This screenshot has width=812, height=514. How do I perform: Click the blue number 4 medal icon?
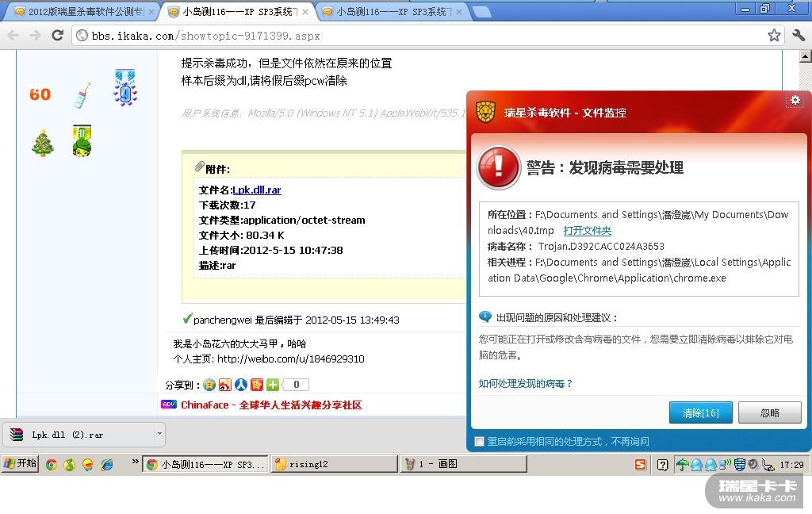coord(124,87)
